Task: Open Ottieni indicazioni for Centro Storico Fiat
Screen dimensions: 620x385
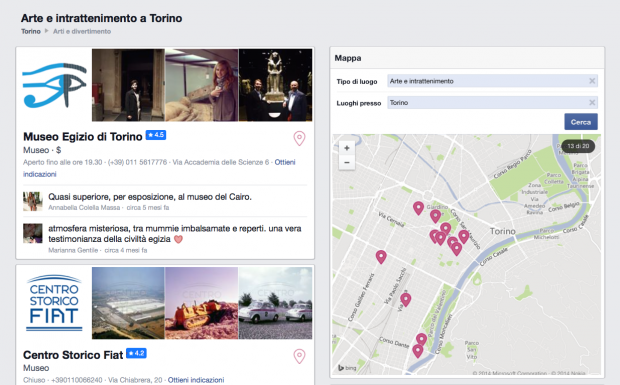Action: (196, 380)
